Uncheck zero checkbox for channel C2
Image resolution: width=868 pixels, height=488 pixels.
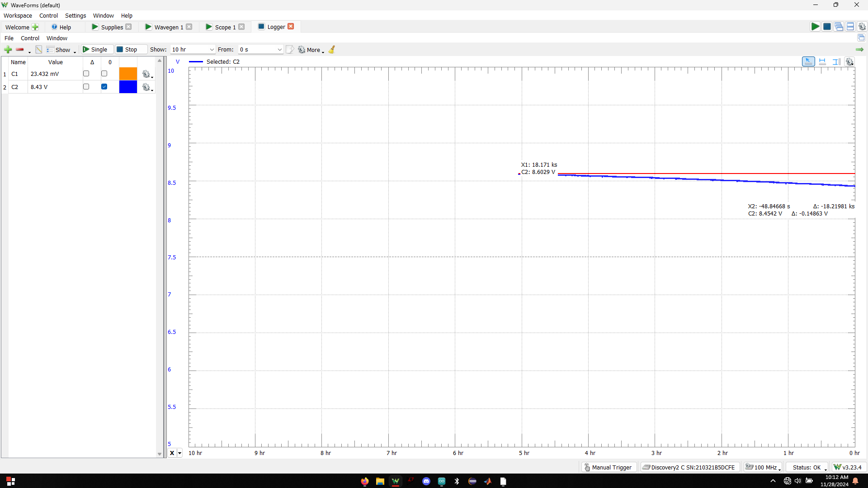(104, 87)
